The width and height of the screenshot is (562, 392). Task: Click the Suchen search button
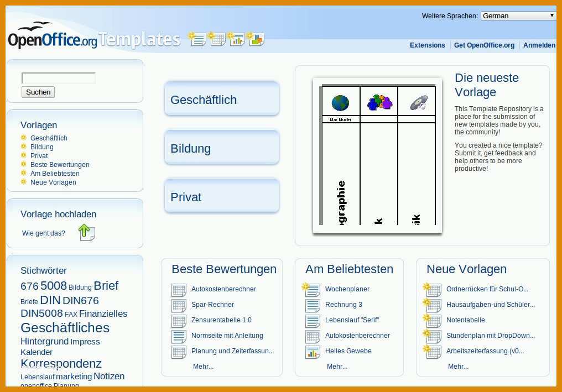pos(38,92)
